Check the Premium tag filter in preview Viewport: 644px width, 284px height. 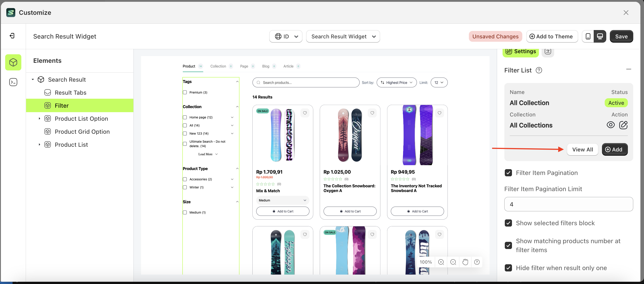pos(185,92)
